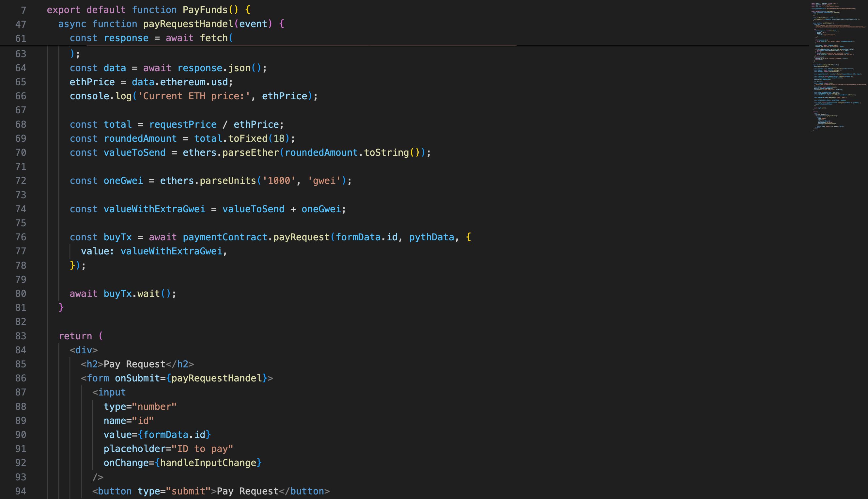
Task: Click 'valueWithExtraGwei' declaration on line 74
Action: (x=154, y=209)
